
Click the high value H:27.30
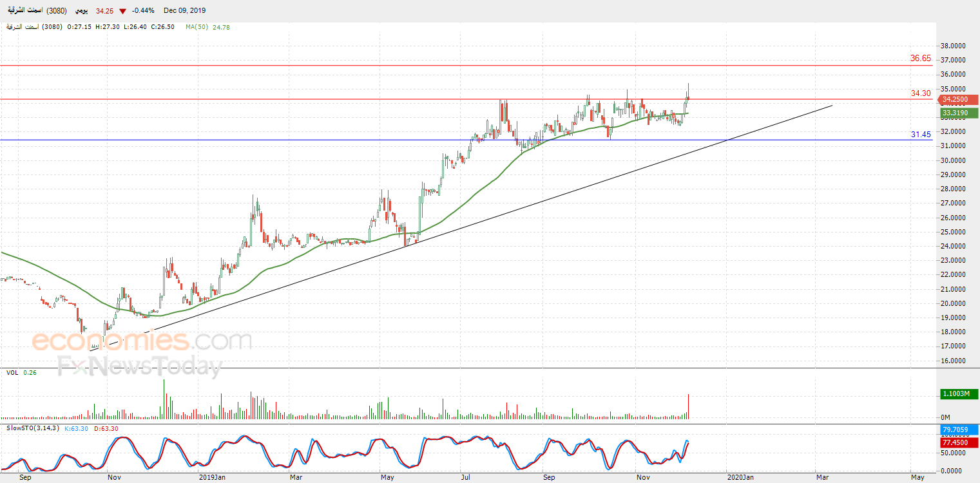tap(108, 27)
